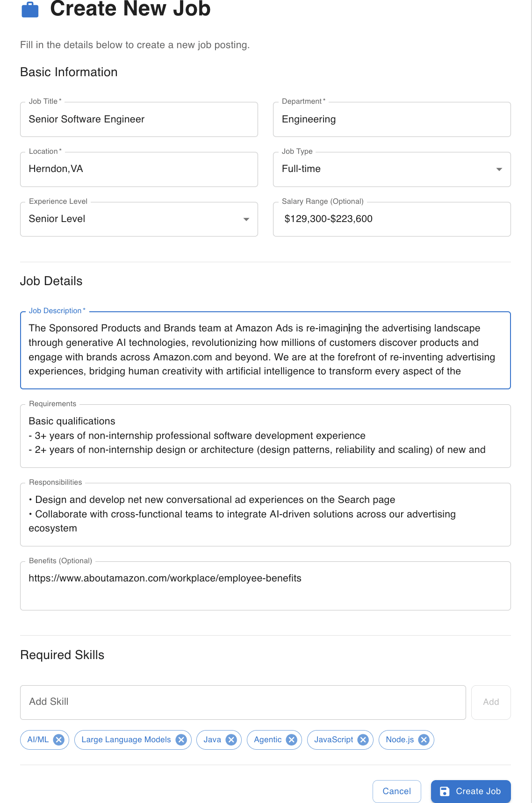532x803 pixels.
Task: Remove the JavaScript skill chip
Action: 363,739
